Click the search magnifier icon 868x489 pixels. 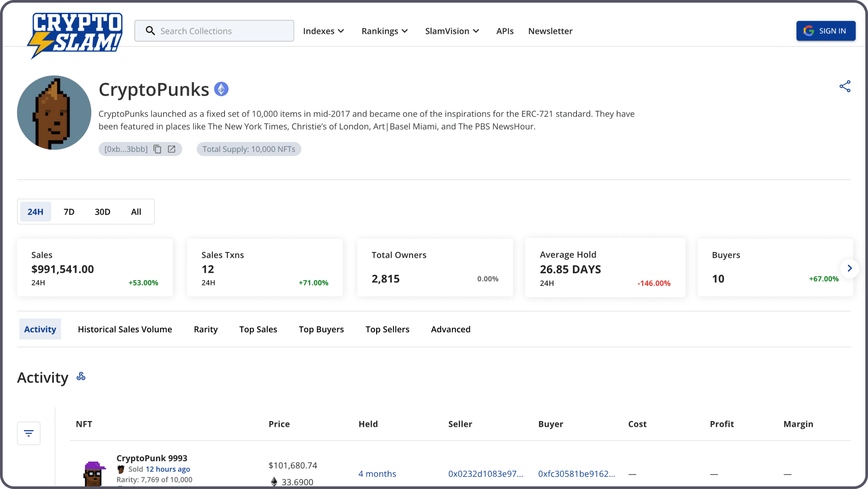[x=150, y=31]
